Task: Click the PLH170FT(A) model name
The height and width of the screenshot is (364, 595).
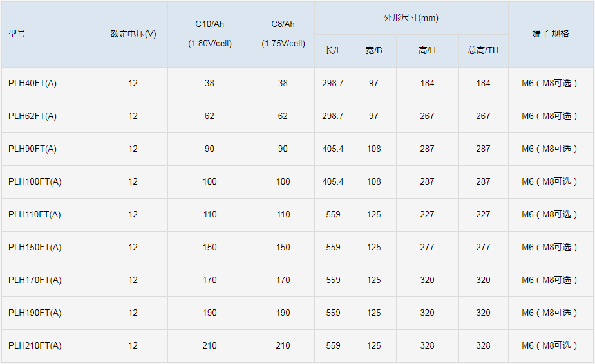Action: [x=35, y=280]
